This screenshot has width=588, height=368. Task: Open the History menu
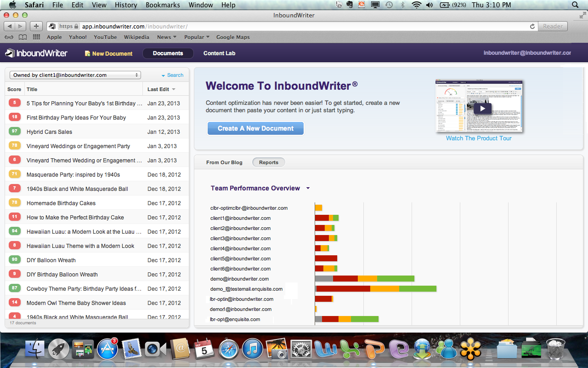[x=126, y=5]
